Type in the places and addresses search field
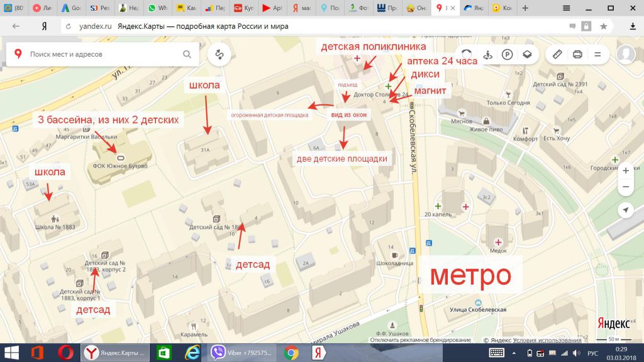The width and height of the screenshot is (644, 362). (104, 55)
